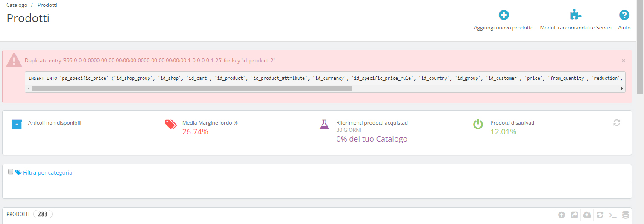
Task: Open the Filtra per categoria link
Action: pyautogui.click(x=47, y=173)
